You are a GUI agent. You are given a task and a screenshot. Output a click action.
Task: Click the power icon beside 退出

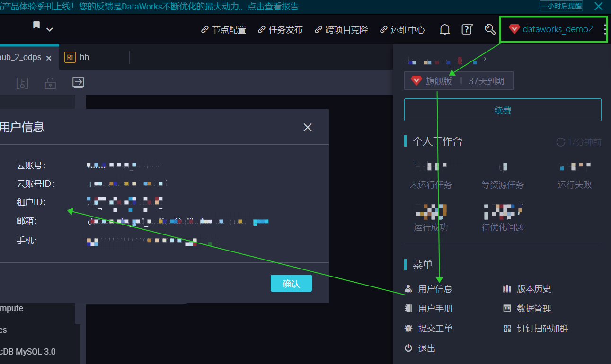tap(408, 348)
